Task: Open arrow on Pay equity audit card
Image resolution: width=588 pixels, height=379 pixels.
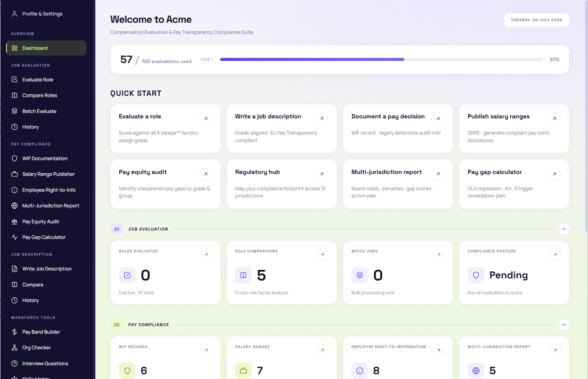Action: 206,174
